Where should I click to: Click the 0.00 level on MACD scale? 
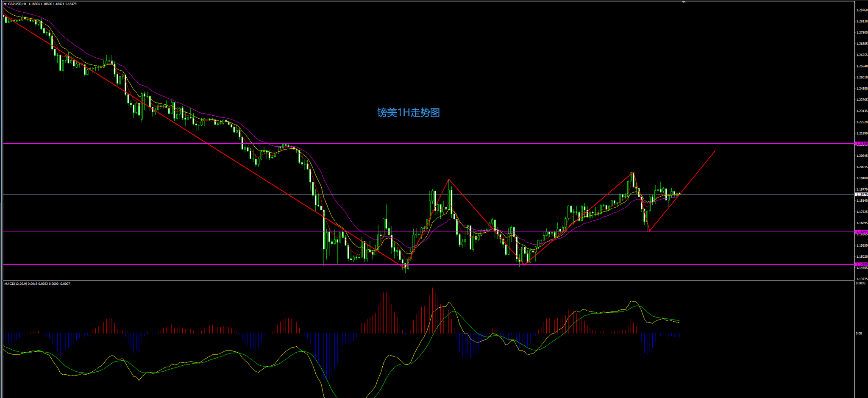[x=859, y=333]
